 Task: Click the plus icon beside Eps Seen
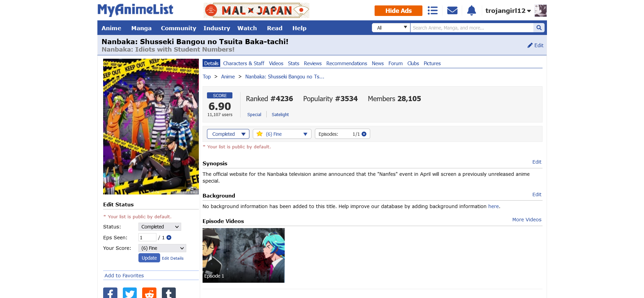[x=169, y=238]
